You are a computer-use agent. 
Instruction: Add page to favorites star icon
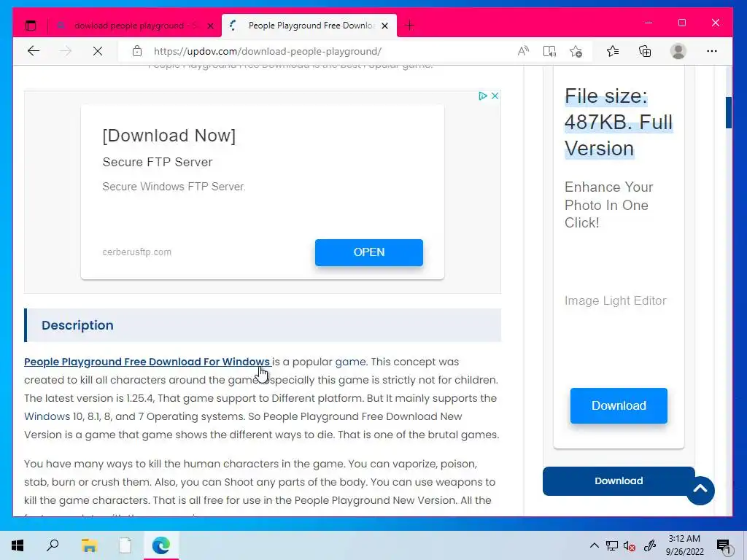coord(576,51)
